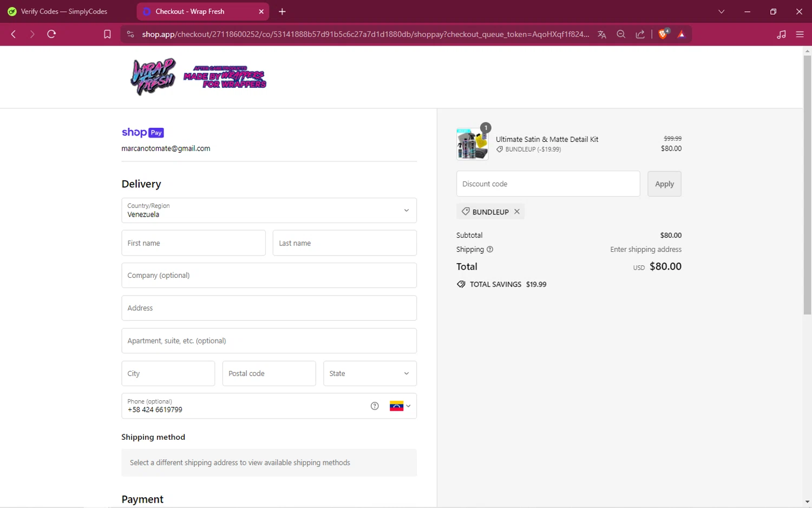Click the zoom magnifier icon in address bar
The width and height of the screenshot is (812, 508).
click(x=621, y=34)
